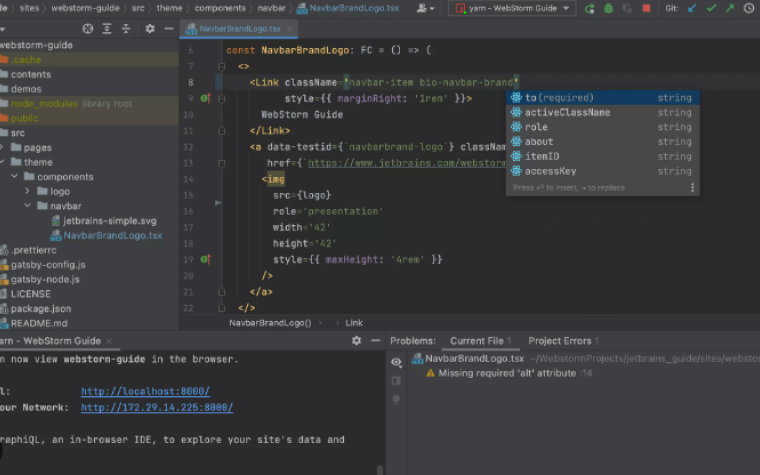760x475 pixels.
Task: Commit changes with the Git checkmark icon
Action: [711, 8]
